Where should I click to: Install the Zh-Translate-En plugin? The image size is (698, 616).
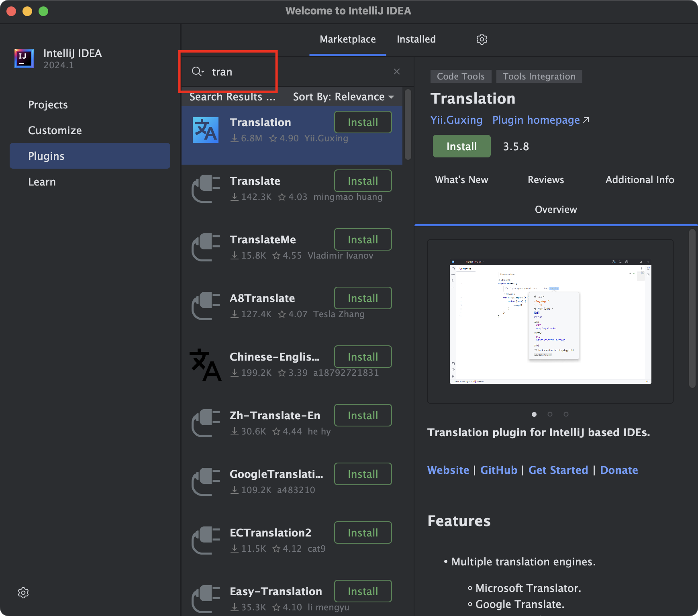[363, 415]
